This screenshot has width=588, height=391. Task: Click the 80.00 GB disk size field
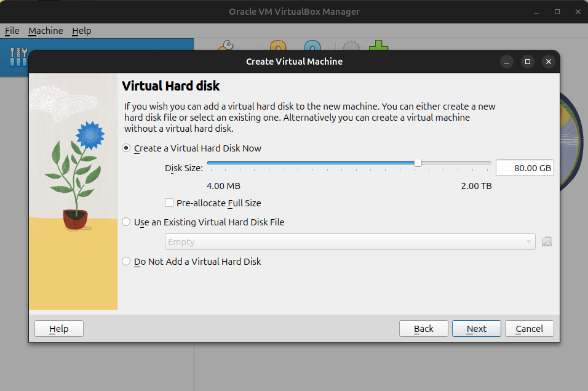pos(525,168)
